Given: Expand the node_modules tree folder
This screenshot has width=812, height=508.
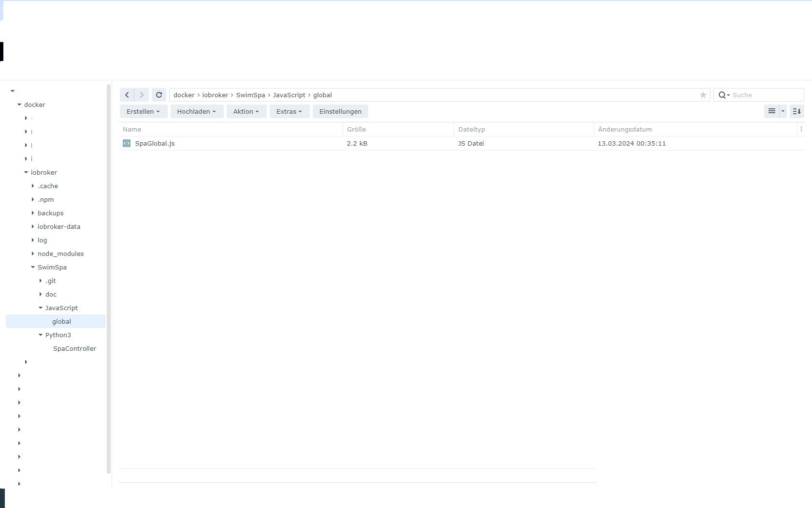Looking at the screenshot, I should point(33,254).
